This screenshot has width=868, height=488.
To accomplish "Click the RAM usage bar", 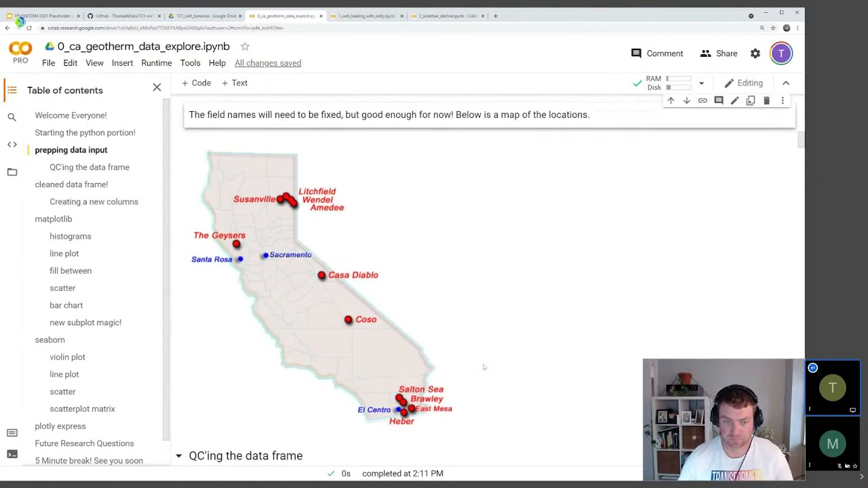I will (x=678, y=79).
